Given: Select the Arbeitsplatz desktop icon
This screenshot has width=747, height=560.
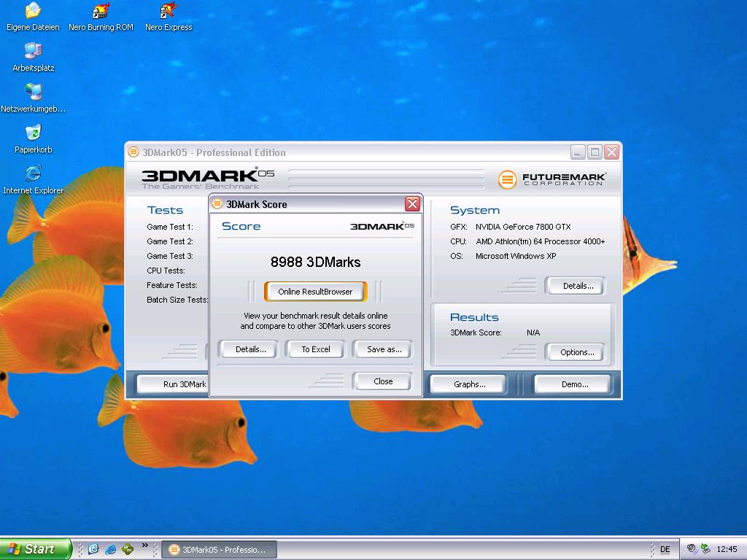Looking at the screenshot, I should click(33, 57).
